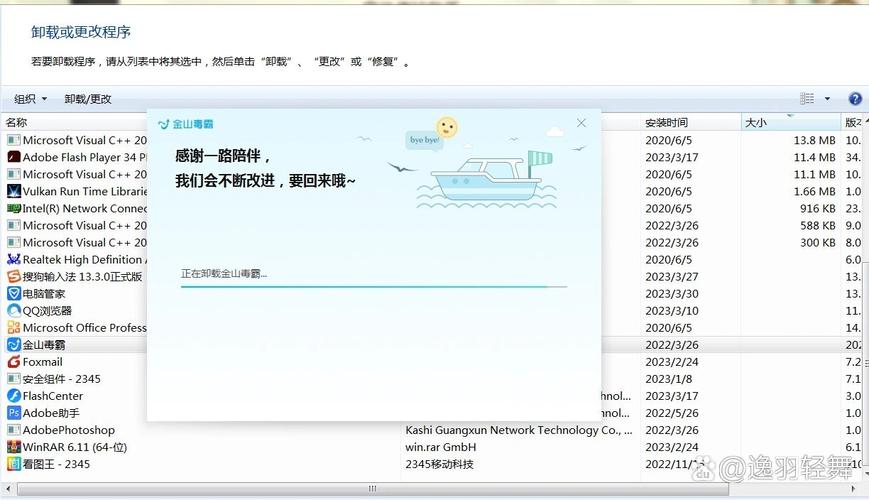Click the scrollbar left arrow
The width and height of the screenshot is (869, 500).
8,489
